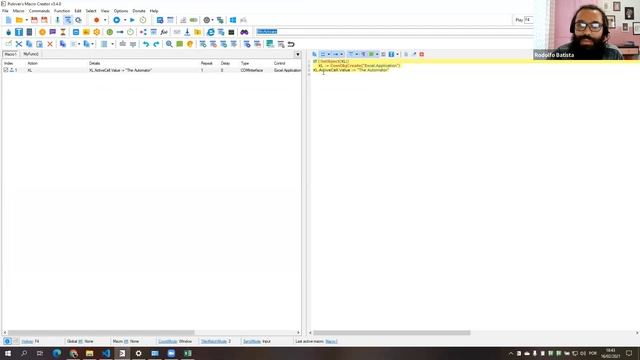Click the Mouse command icon
640x360 pixels.
[9, 32]
